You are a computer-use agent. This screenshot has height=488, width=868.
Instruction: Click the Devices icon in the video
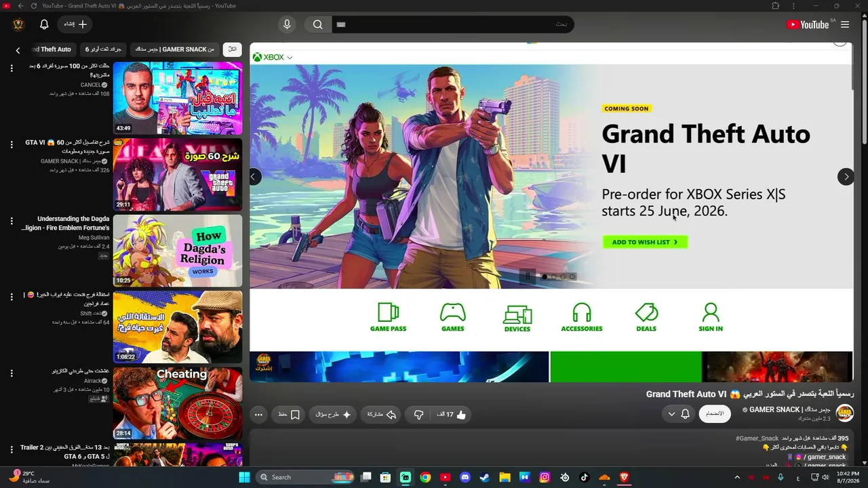(517, 317)
